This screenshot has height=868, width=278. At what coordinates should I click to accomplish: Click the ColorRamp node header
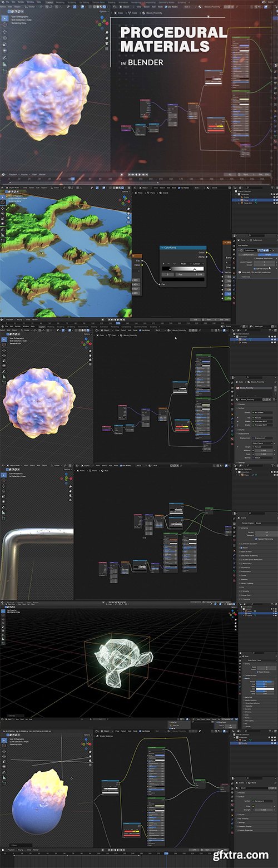pos(183,248)
